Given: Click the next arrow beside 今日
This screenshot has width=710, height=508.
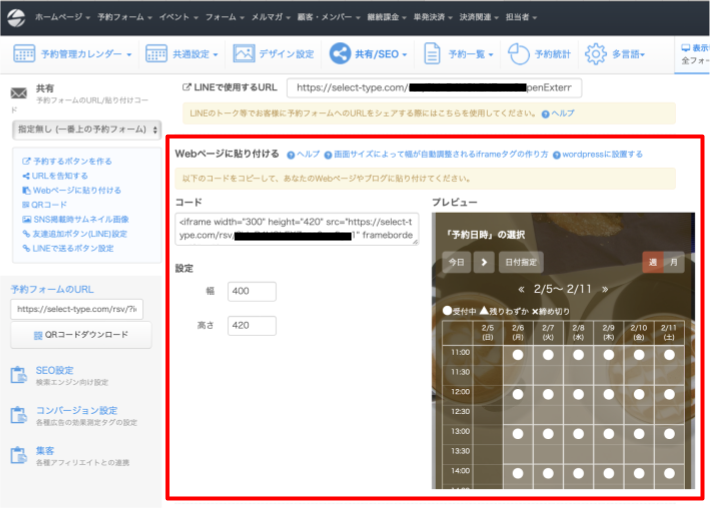Looking at the screenshot, I should pyautogui.click(x=484, y=262).
